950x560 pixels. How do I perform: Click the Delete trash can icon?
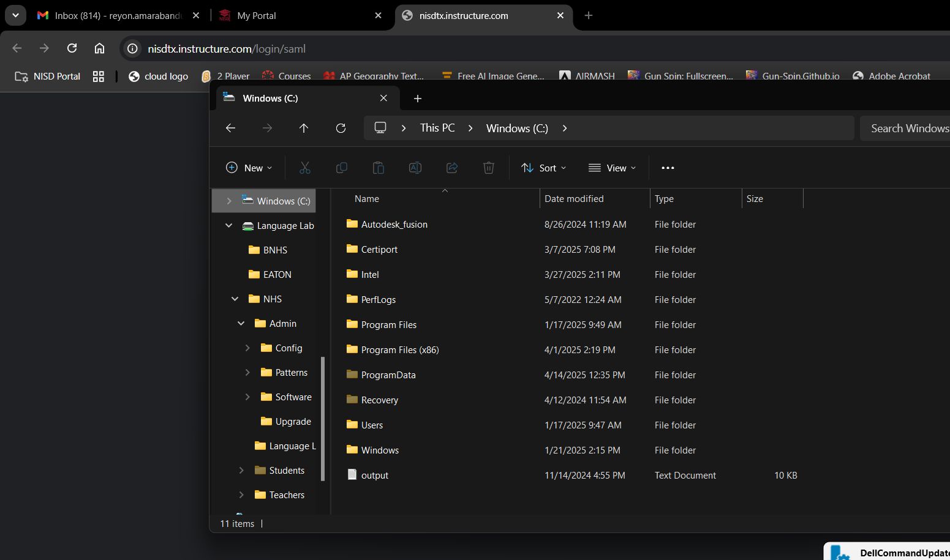pos(489,168)
